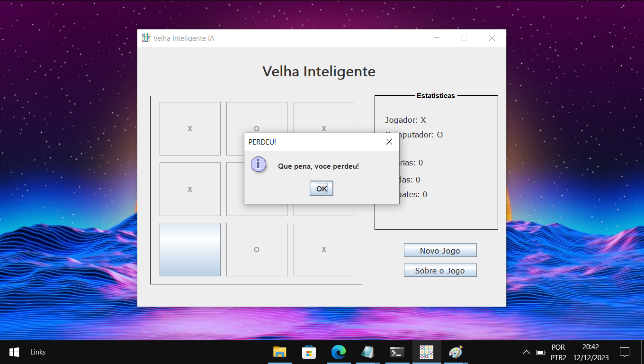Open Microsoft Store from the taskbar
The image size is (644, 364).
click(x=309, y=352)
